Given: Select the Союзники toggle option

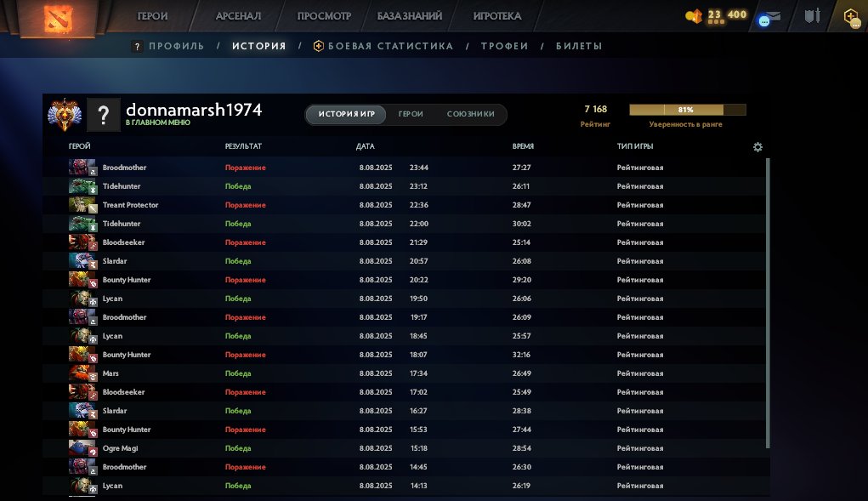Looking at the screenshot, I should pos(470,114).
